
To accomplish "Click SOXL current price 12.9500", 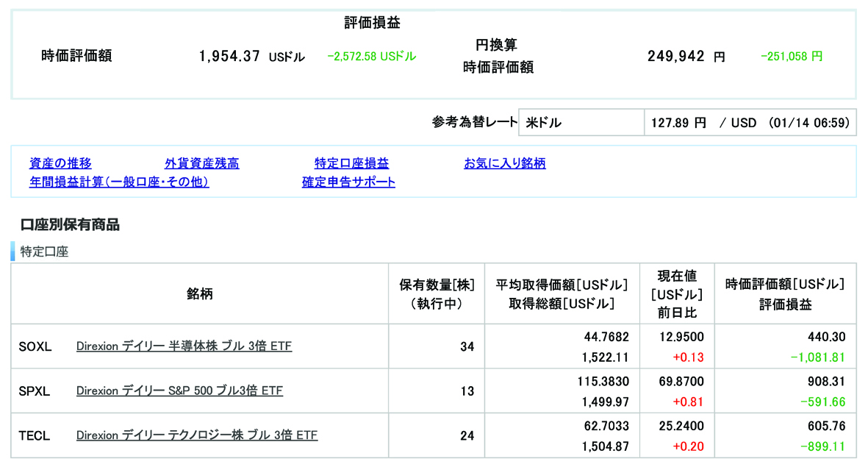I will 681,337.
